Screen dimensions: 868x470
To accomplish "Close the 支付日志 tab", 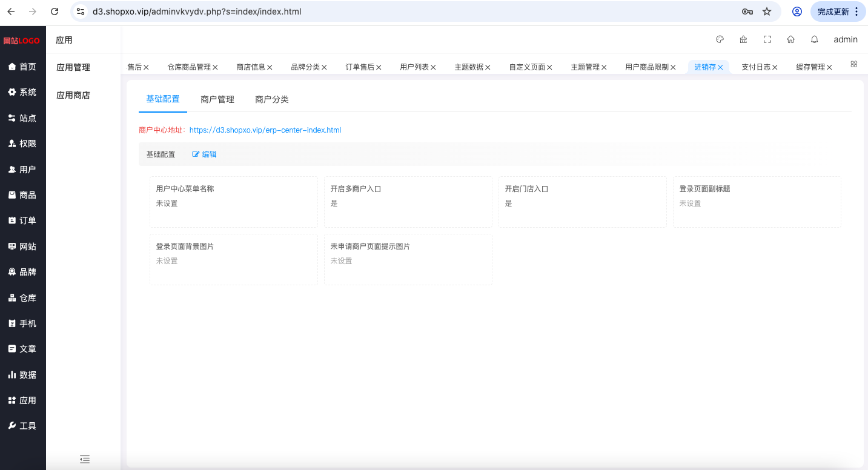I will [x=775, y=67].
